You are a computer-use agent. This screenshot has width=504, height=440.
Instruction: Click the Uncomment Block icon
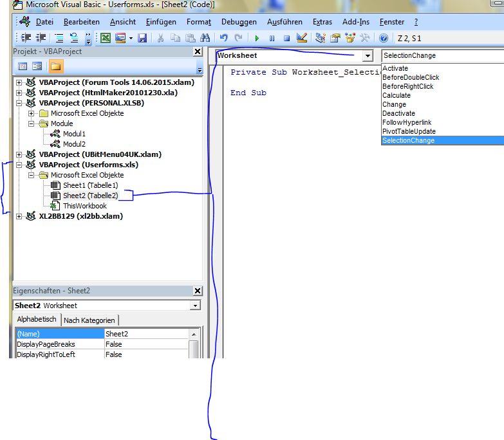[74, 38]
